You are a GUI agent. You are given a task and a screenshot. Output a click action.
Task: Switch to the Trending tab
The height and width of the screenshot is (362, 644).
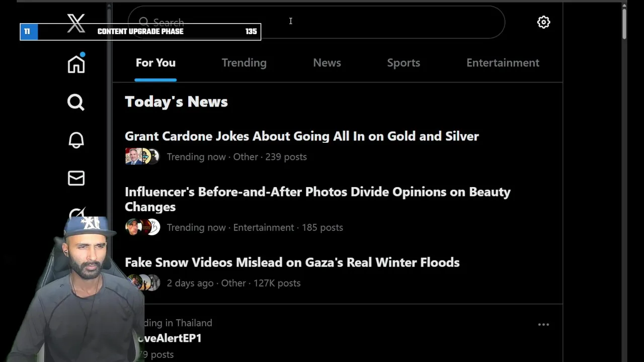pos(244,63)
